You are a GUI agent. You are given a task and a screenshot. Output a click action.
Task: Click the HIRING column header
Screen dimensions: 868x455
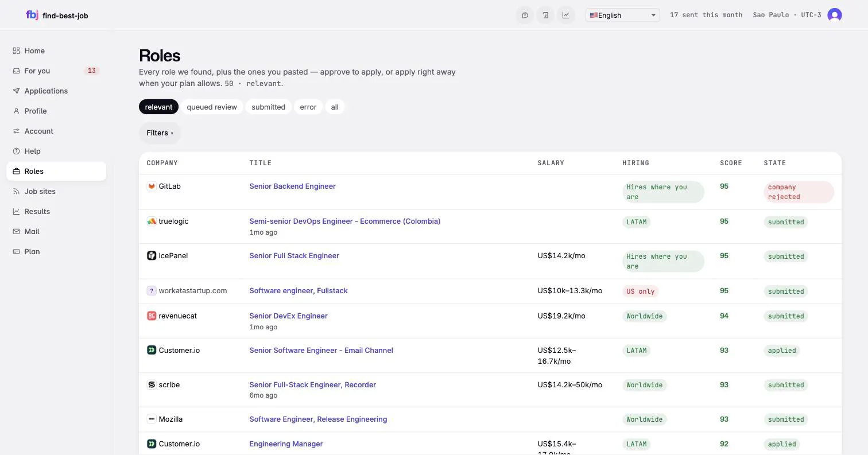tap(635, 164)
